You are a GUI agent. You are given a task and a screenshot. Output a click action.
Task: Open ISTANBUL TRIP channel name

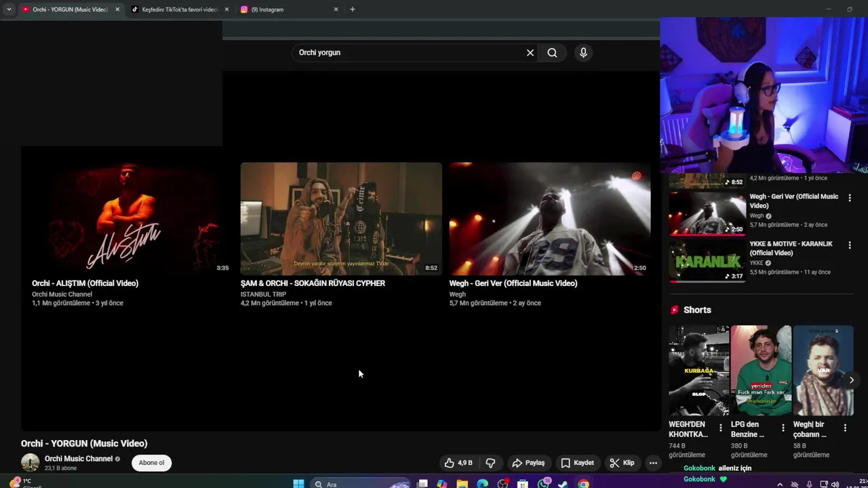[263, 294]
